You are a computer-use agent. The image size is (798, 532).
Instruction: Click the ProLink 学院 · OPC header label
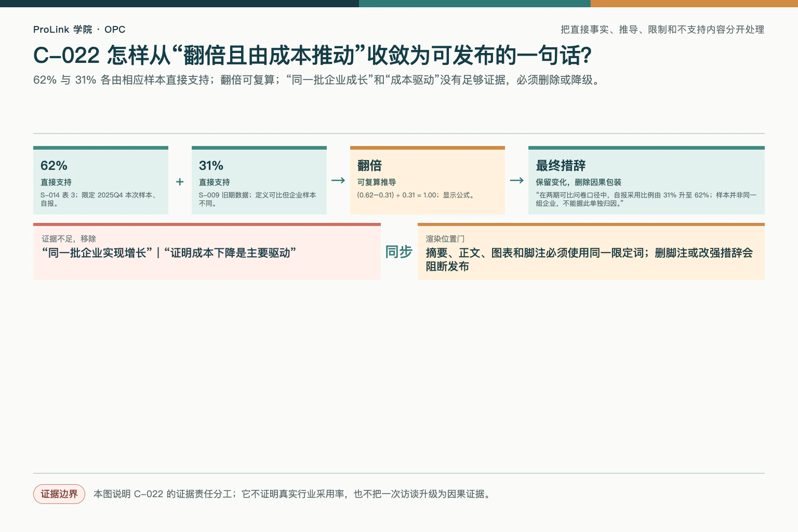[x=79, y=30]
